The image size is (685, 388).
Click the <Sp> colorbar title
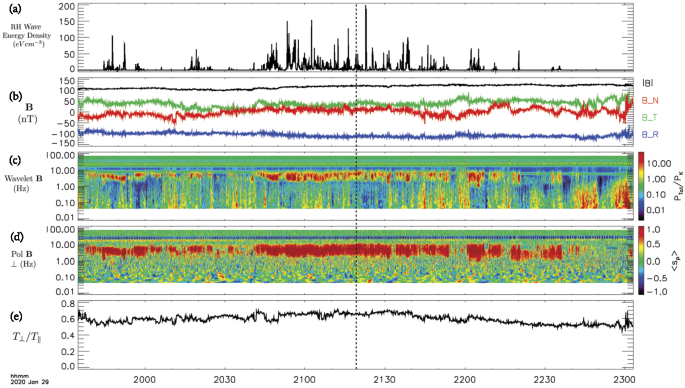675,260
